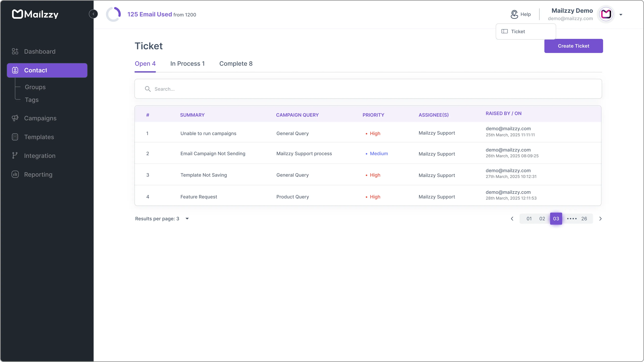This screenshot has width=644, height=362.
Task: Open the Integration section
Action: point(40,155)
